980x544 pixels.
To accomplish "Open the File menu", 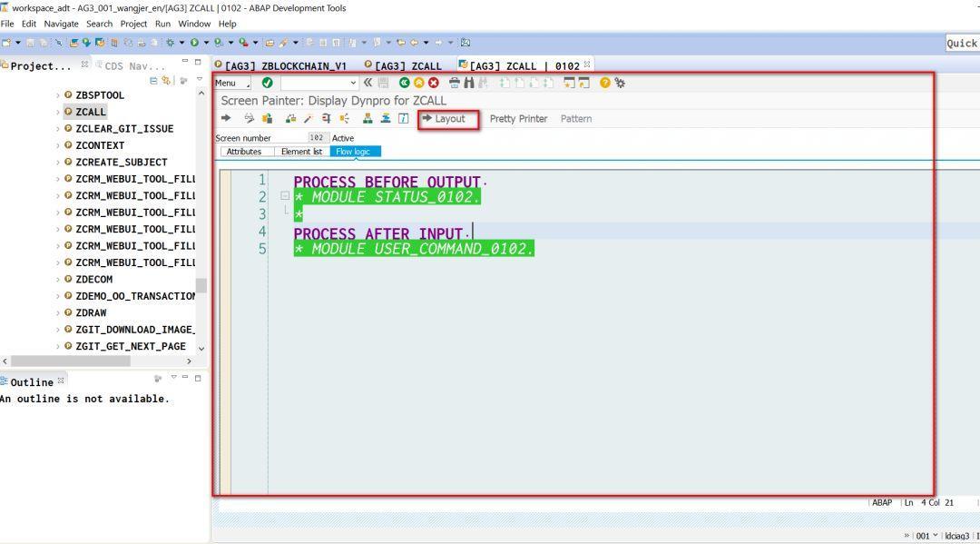I will click(x=7, y=24).
